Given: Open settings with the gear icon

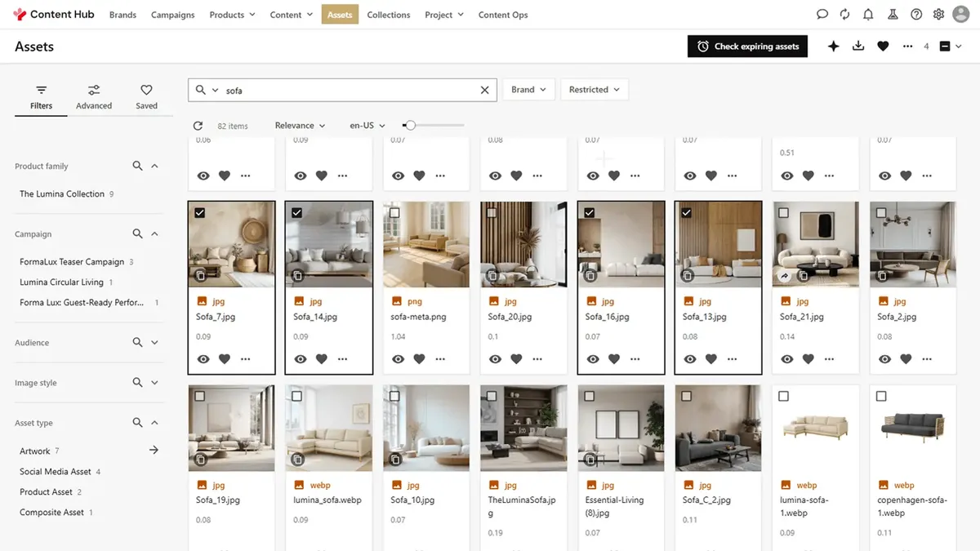Looking at the screenshot, I should click(938, 14).
